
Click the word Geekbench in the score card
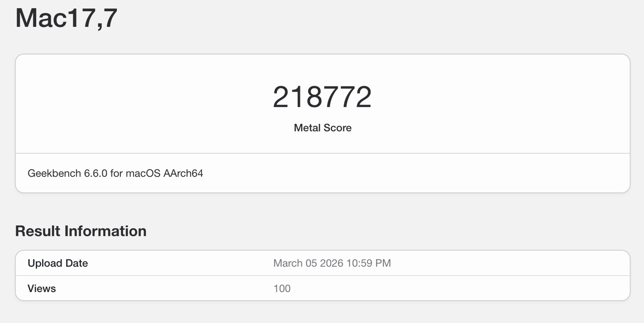(x=54, y=173)
